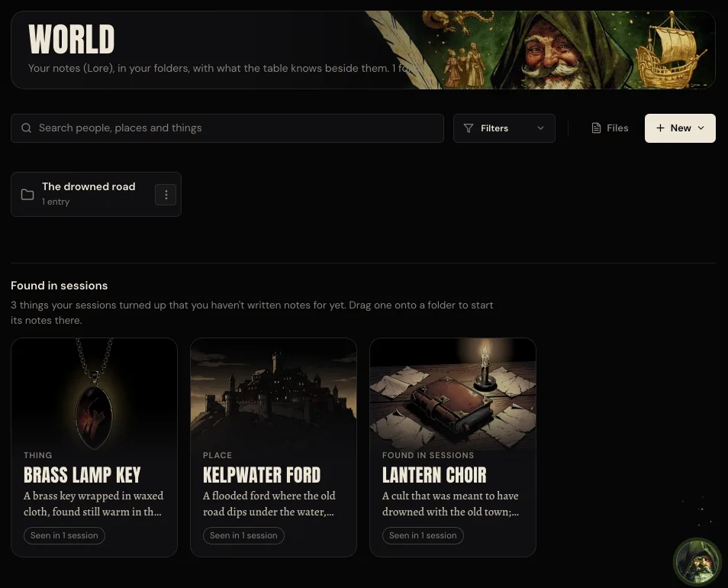Click the WORLD page title
This screenshot has width=728, height=588.
pyautogui.click(x=72, y=39)
